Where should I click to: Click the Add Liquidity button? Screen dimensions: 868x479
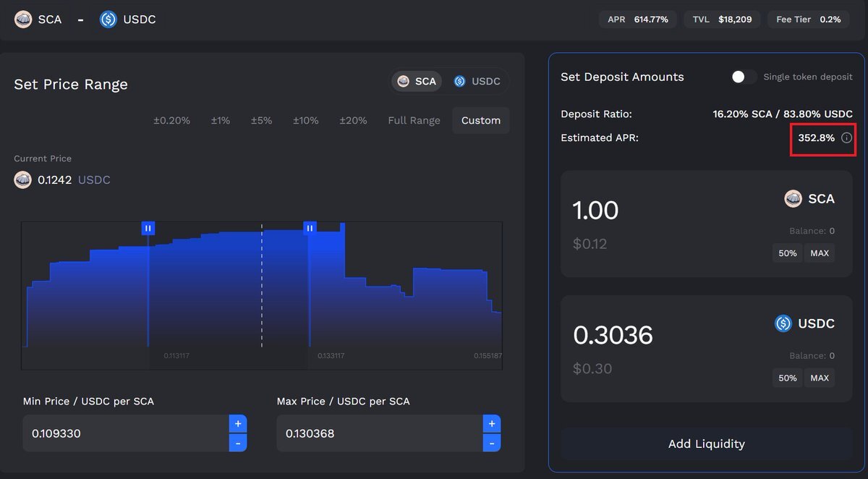(707, 444)
